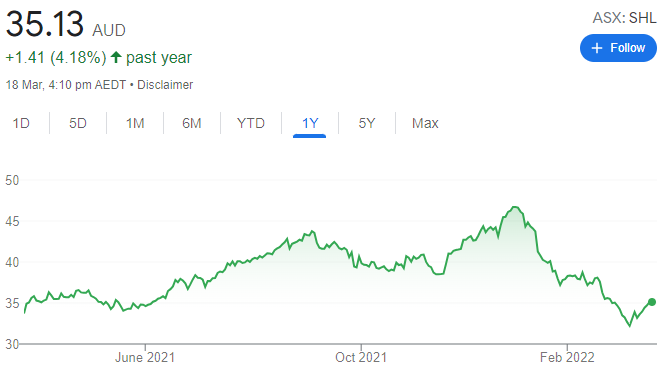671x371 pixels.
Task: Click the ASX: SHL ticker label
Action: (624, 18)
